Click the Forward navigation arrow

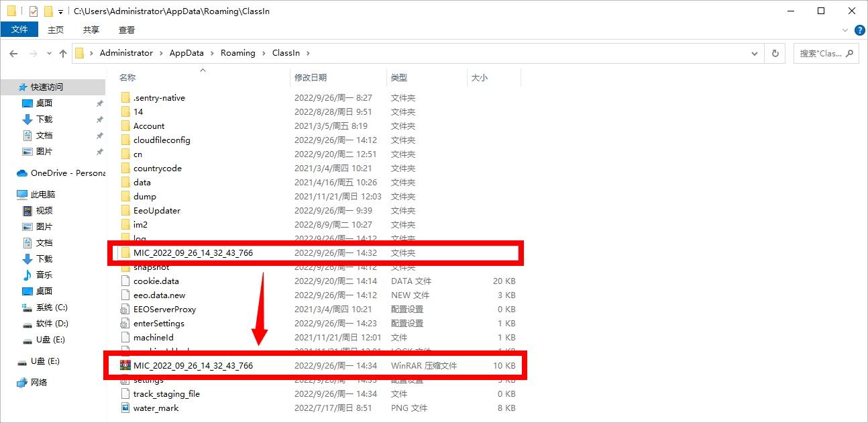click(34, 53)
